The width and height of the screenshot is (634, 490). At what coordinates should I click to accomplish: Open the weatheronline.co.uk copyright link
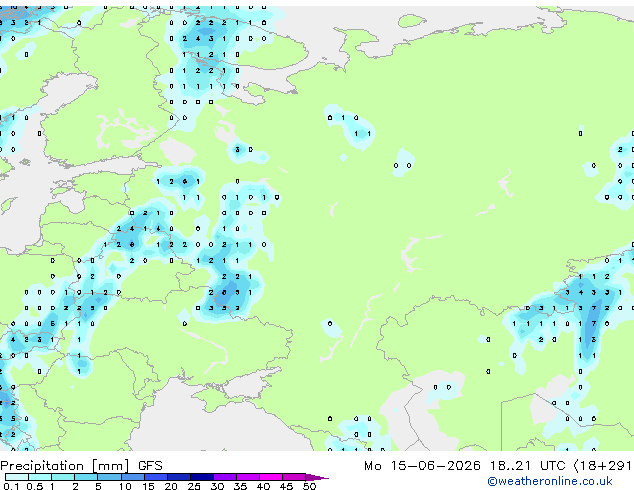coord(549,481)
